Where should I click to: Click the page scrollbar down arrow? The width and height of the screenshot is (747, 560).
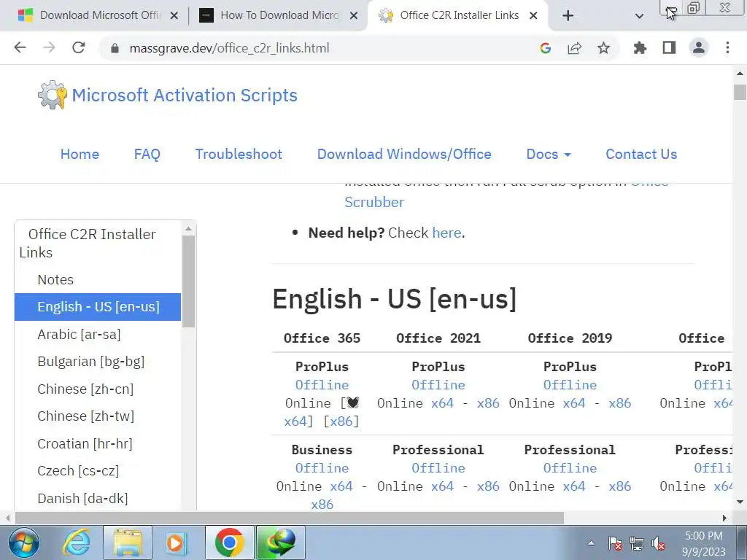[740, 502]
